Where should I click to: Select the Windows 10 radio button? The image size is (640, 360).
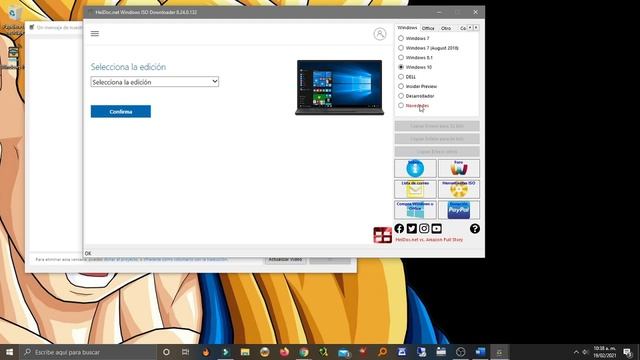pos(401,67)
